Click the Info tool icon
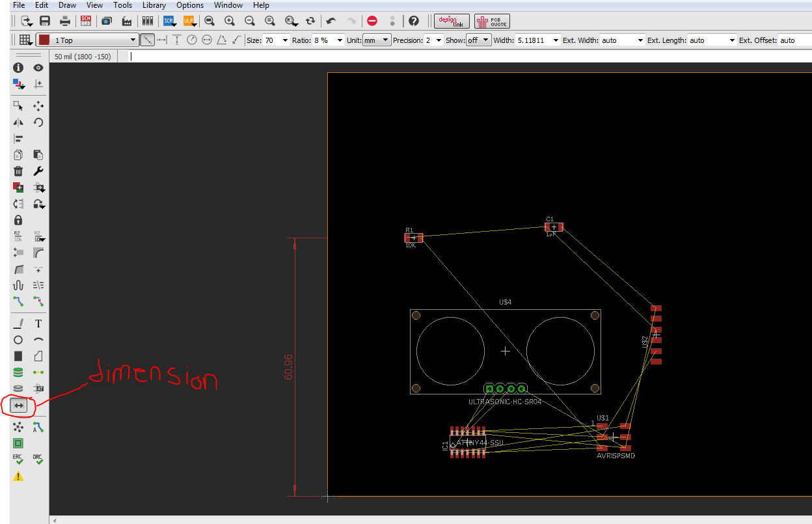Viewport: 812px width, 524px height. [18, 68]
